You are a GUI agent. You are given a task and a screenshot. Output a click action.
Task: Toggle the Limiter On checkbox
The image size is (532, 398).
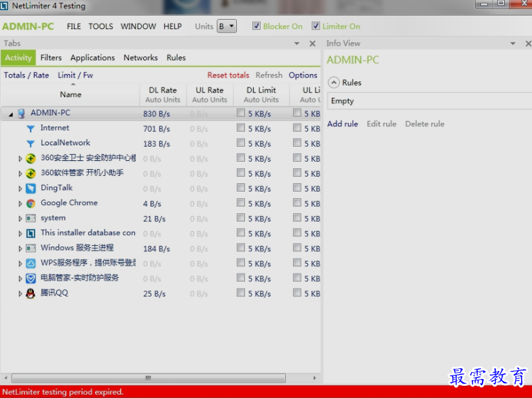point(316,26)
